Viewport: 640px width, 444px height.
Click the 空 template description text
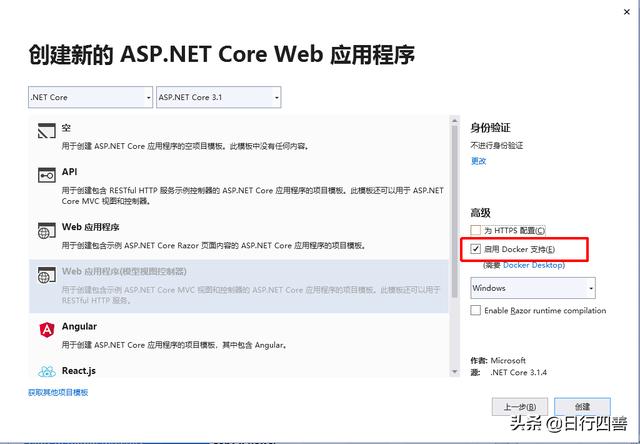(x=185, y=146)
